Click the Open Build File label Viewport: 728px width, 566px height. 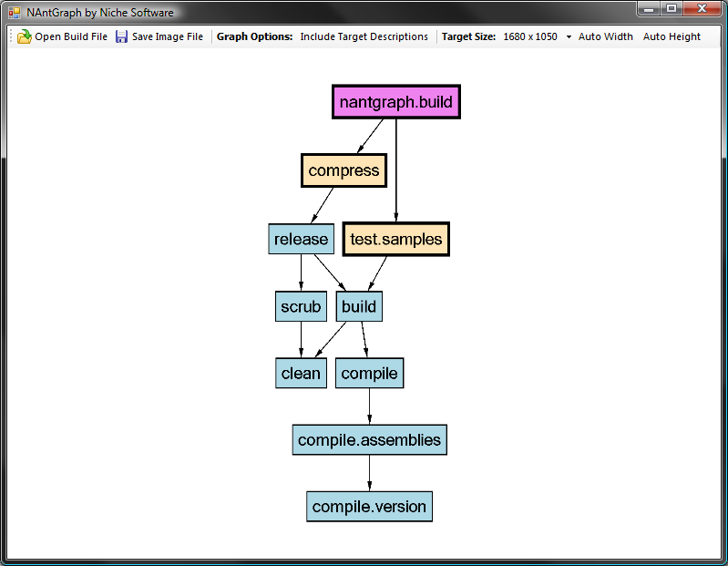[x=71, y=36]
